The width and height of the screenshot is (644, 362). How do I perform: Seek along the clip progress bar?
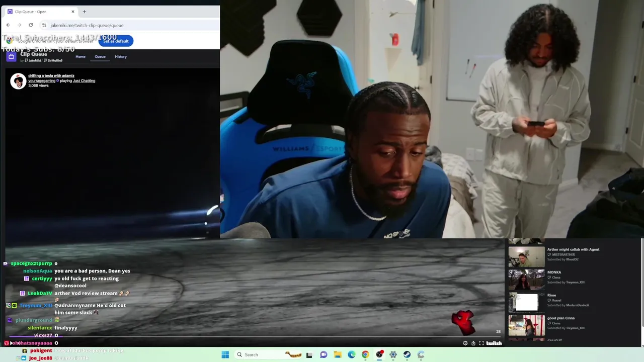click(x=254, y=338)
